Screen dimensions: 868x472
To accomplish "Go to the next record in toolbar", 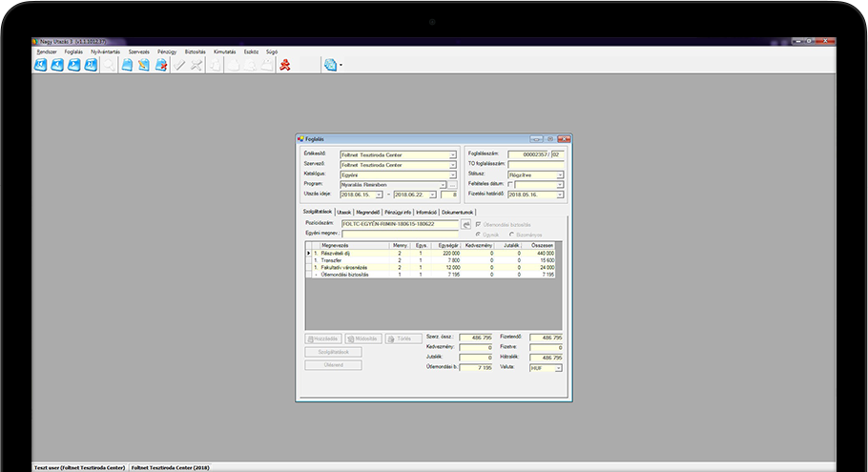I will coord(74,65).
